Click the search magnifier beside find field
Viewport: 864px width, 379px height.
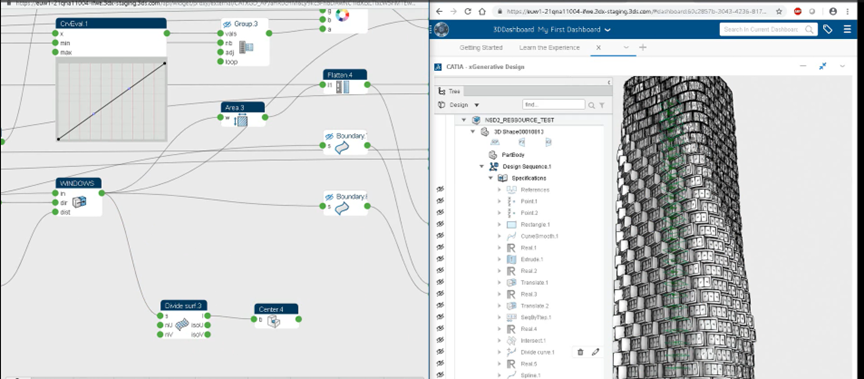pos(591,105)
